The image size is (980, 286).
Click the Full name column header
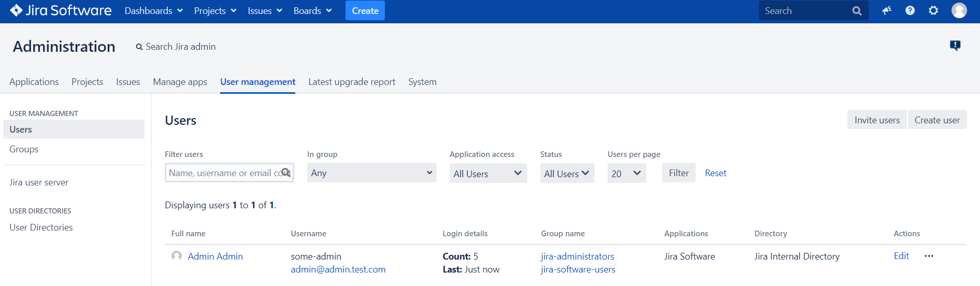188,234
